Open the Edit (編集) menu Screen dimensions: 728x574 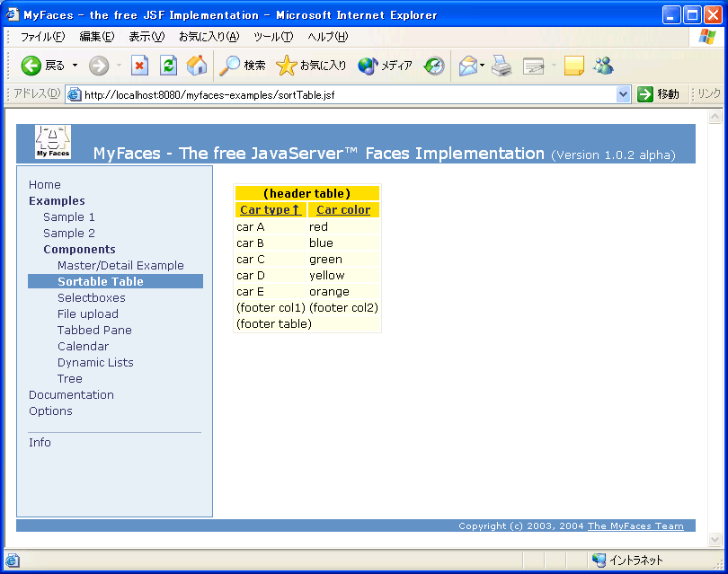(96, 37)
